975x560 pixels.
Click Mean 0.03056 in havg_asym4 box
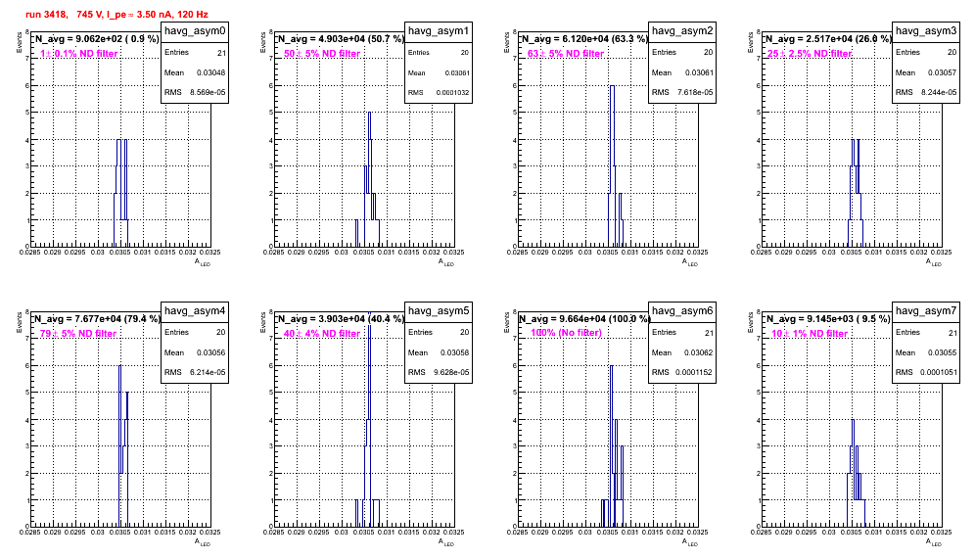click(195, 352)
